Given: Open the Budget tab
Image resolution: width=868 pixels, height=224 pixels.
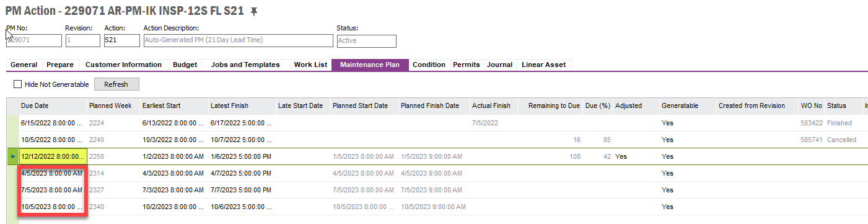Looking at the screenshot, I should point(185,65).
